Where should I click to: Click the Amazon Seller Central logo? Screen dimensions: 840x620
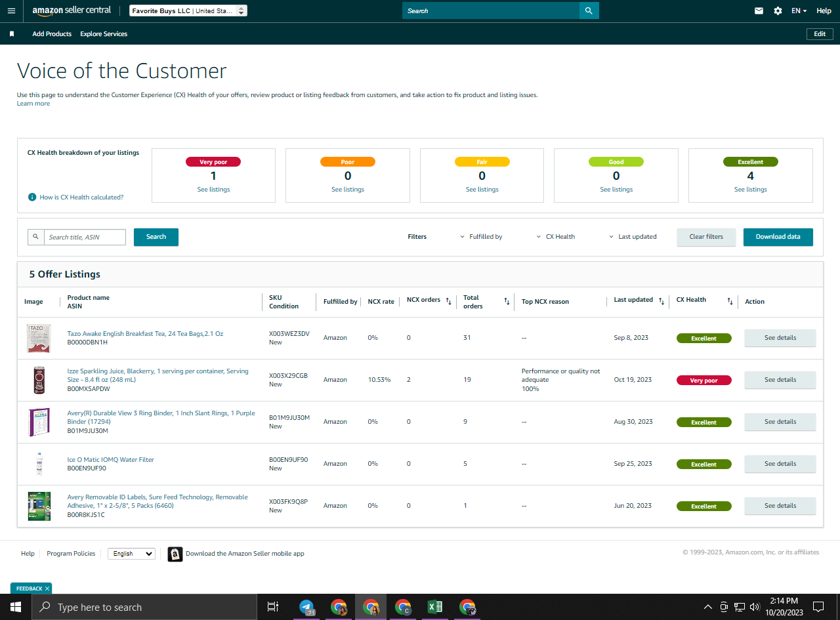(x=72, y=10)
